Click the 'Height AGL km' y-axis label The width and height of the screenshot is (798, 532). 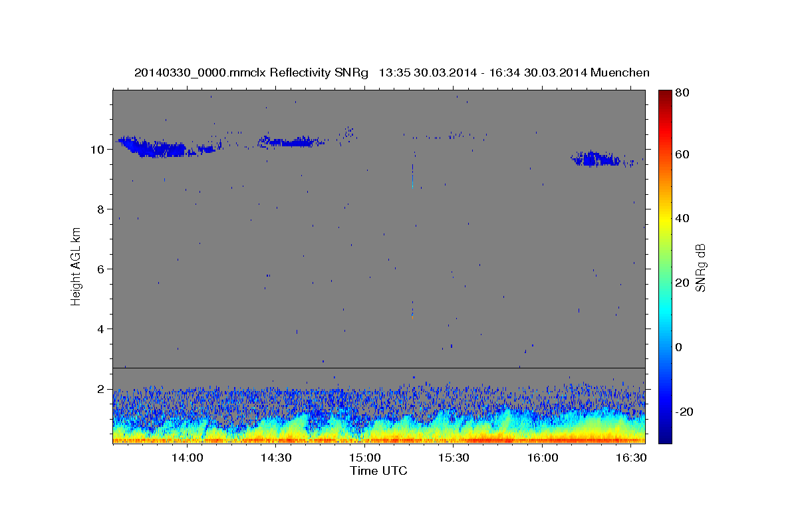coord(76,266)
